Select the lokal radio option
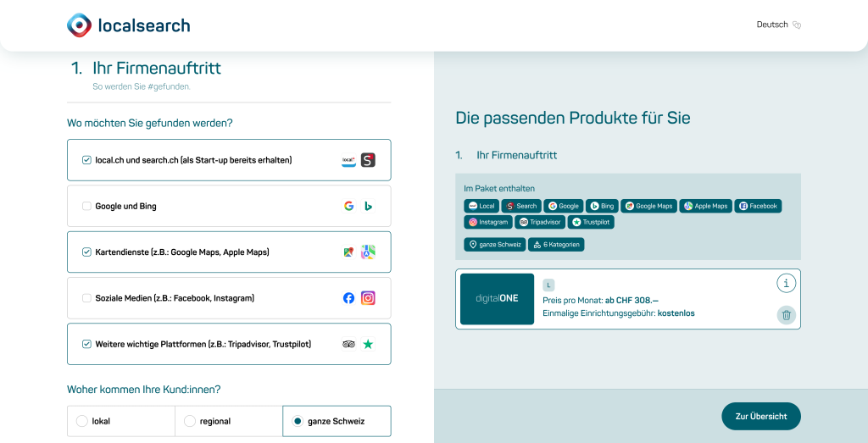868x443 pixels. [82, 422]
